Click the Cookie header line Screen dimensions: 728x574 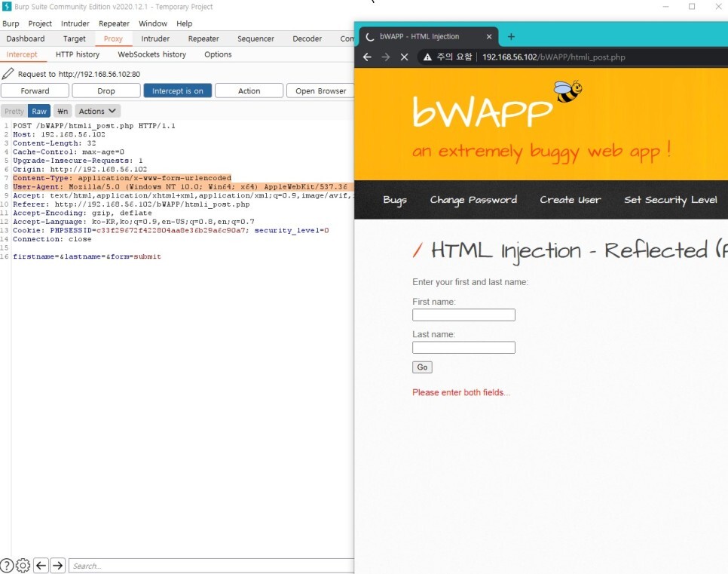170,230
